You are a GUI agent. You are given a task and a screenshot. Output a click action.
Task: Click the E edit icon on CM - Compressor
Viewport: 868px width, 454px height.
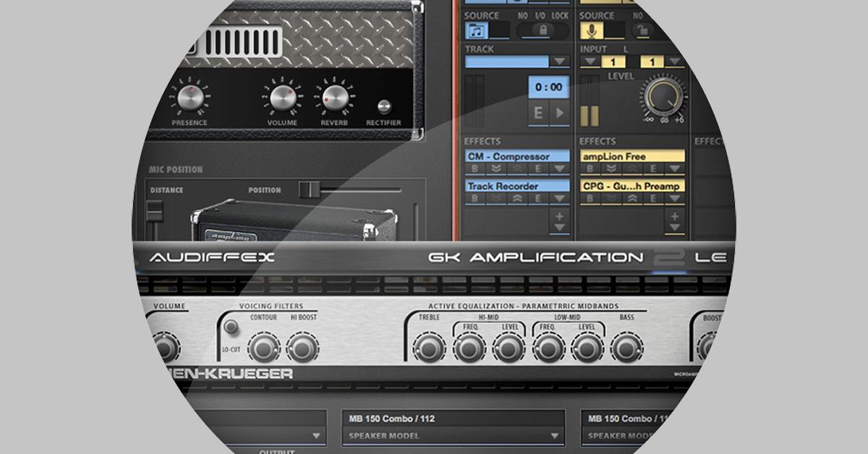[x=537, y=166]
